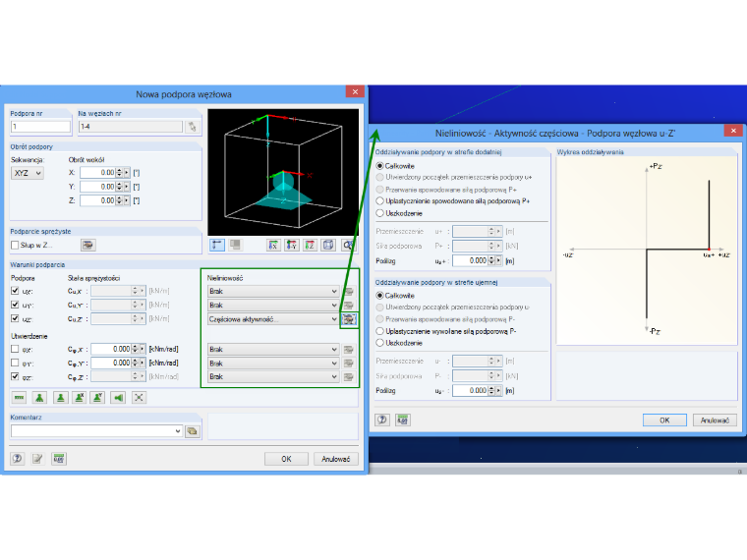The height and width of the screenshot is (560, 747).
Task: Click units icon in Nieliniowość dialog
Action: point(403,420)
